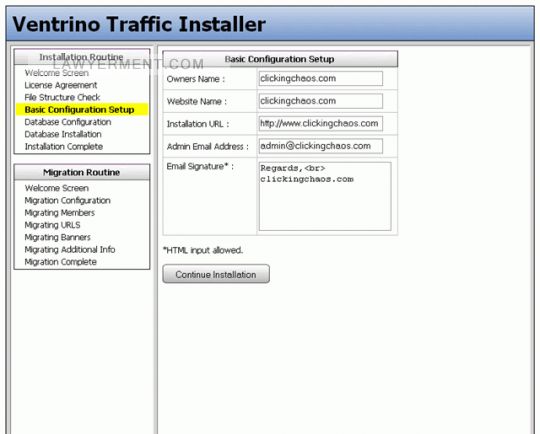Screen dimensions: 540x434
Task: Click the *HTML input allowed note
Action: pyautogui.click(x=203, y=250)
